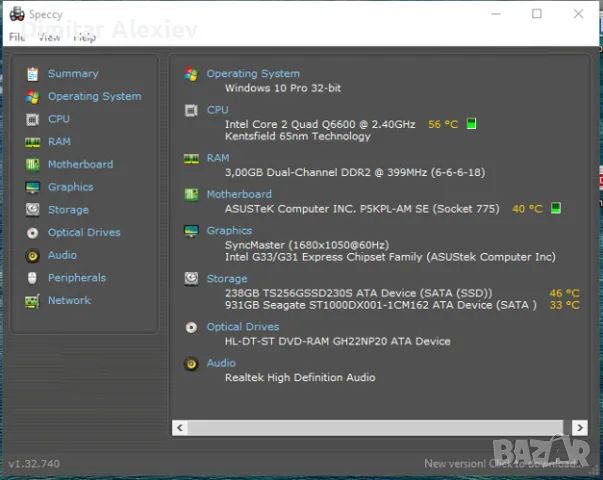
Task: Click the horizontal scrollbar thumb
Action: pyautogui.click(x=375, y=428)
